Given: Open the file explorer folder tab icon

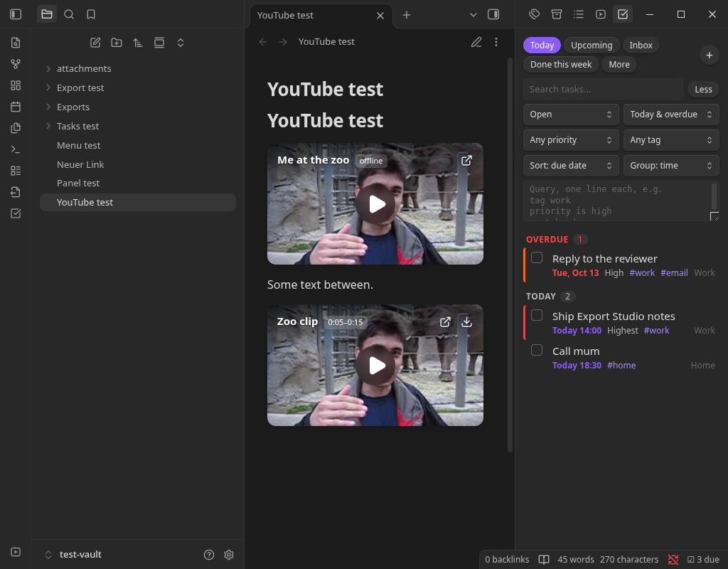Looking at the screenshot, I should (x=47, y=14).
